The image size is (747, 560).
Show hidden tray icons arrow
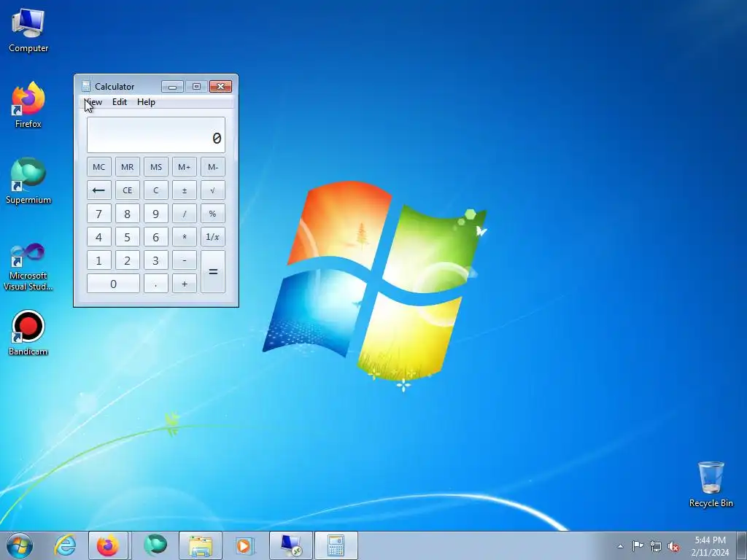(x=620, y=546)
